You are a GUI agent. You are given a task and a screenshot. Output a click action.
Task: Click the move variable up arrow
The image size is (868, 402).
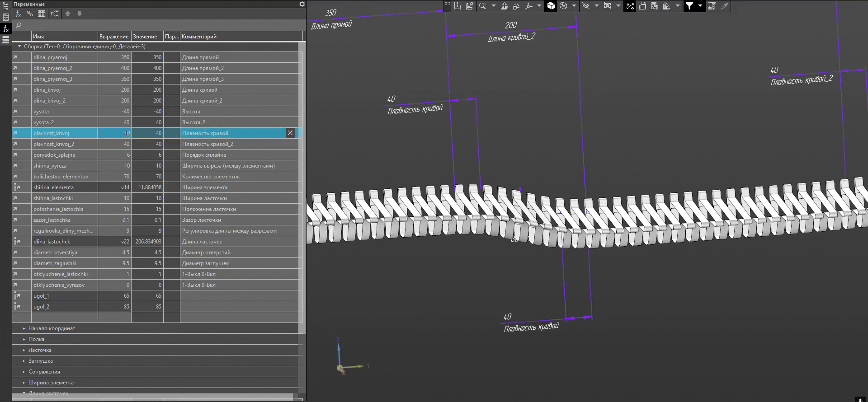pos(68,14)
